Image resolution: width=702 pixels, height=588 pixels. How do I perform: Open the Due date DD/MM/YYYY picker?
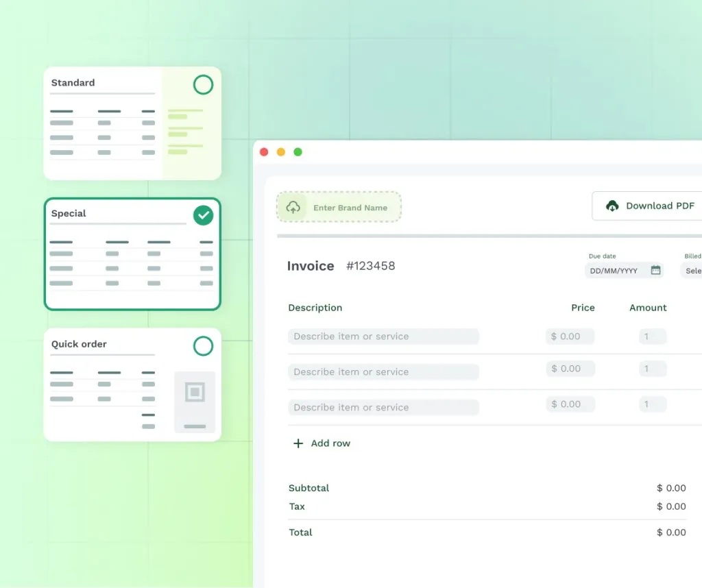615,271
